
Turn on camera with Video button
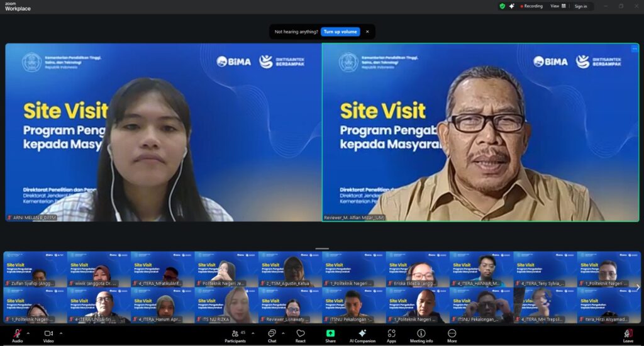pos(48,333)
